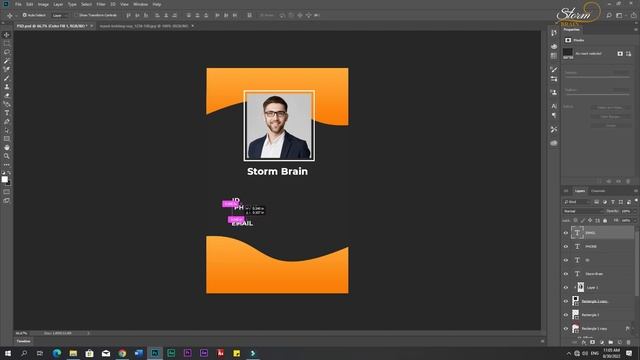Switch to the Channels panel tab

click(598, 191)
